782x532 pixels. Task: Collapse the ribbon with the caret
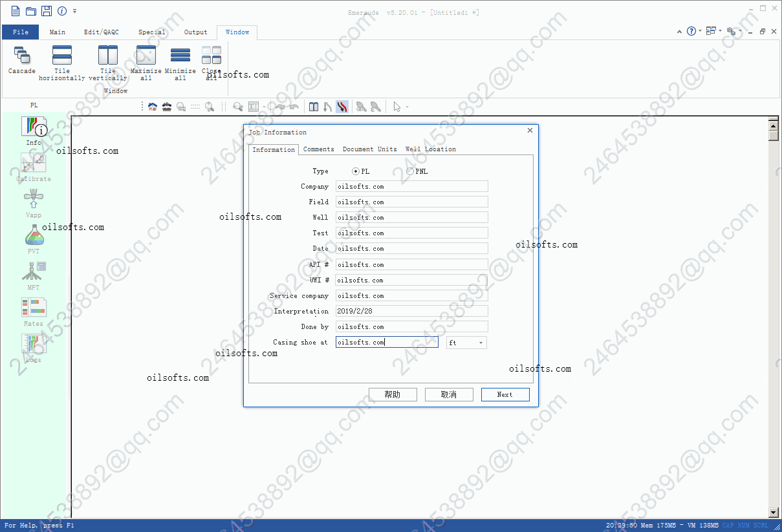pyautogui.click(x=680, y=31)
